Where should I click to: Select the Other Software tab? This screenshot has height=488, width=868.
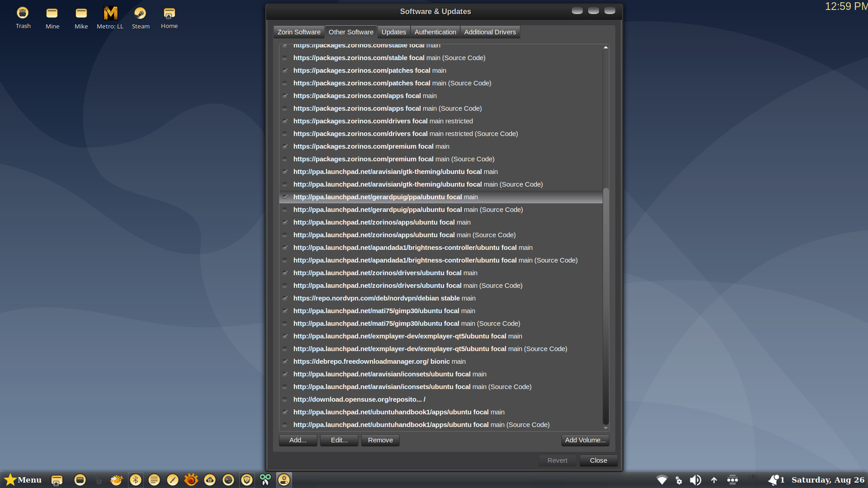351,32
